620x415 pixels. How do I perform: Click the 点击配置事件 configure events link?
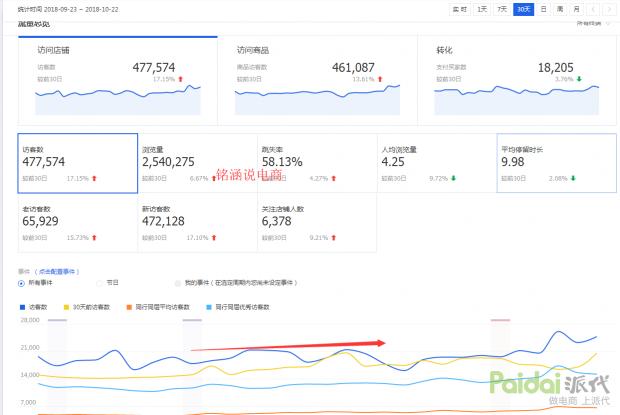click(57, 272)
